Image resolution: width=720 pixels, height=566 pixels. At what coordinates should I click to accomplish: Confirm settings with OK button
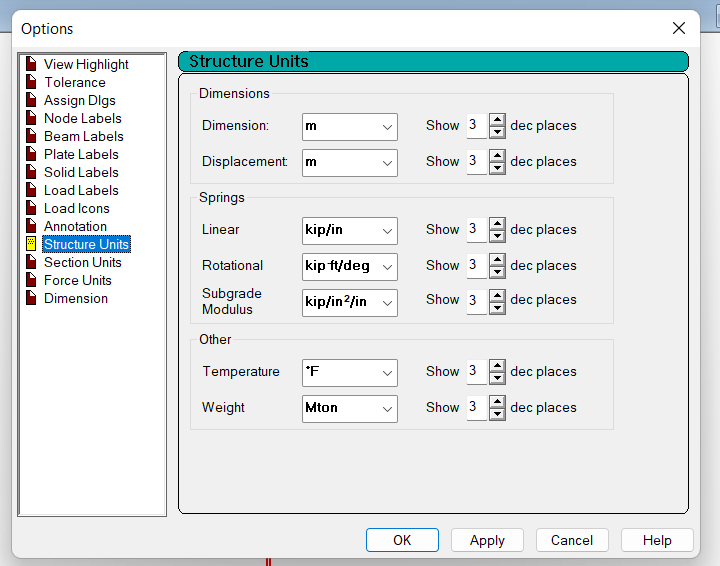click(402, 540)
